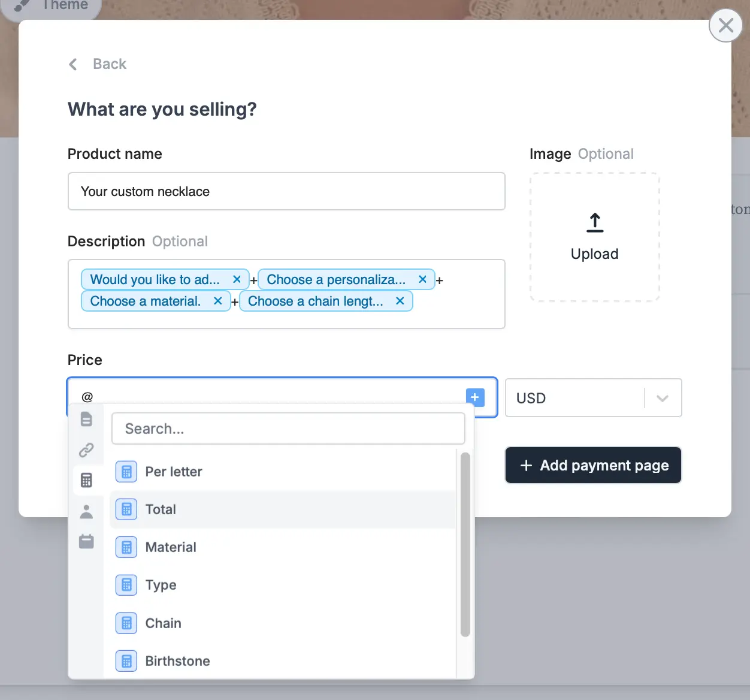Remove the 'Would you like to ad...' description tag
Viewport: 750px width, 700px height.
click(237, 279)
